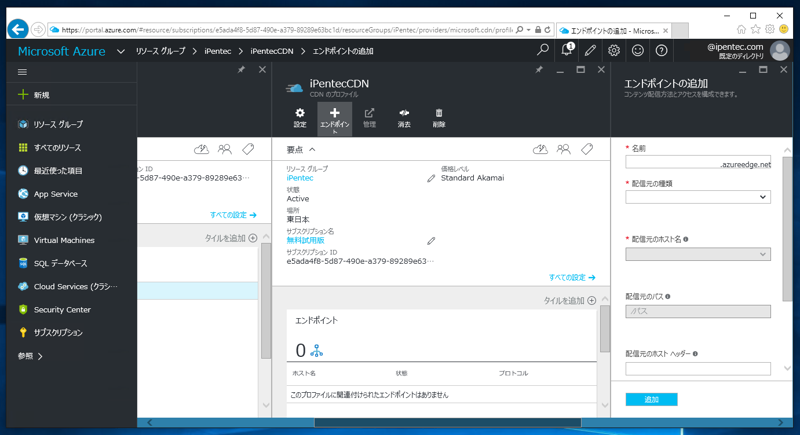The image size is (800, 435).
Task: Collapse the 要点 section chevron
Action: click(x=312, y=149)
